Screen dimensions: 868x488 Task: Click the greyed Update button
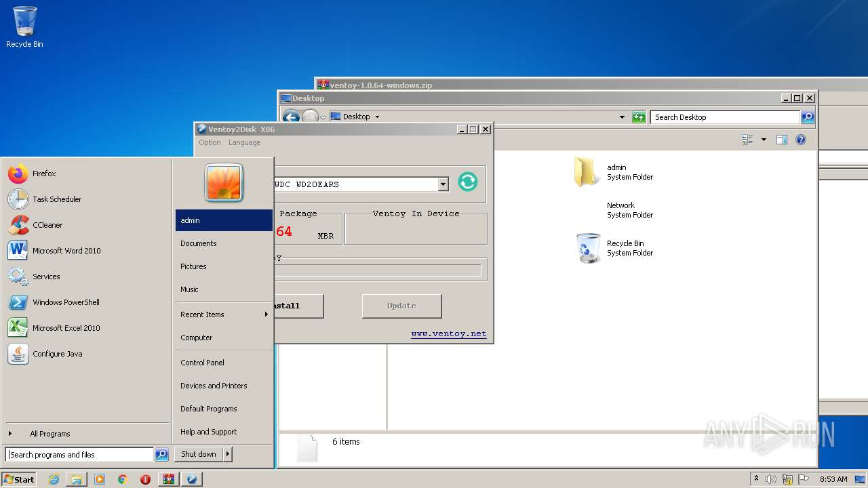[x=401, y=306]
